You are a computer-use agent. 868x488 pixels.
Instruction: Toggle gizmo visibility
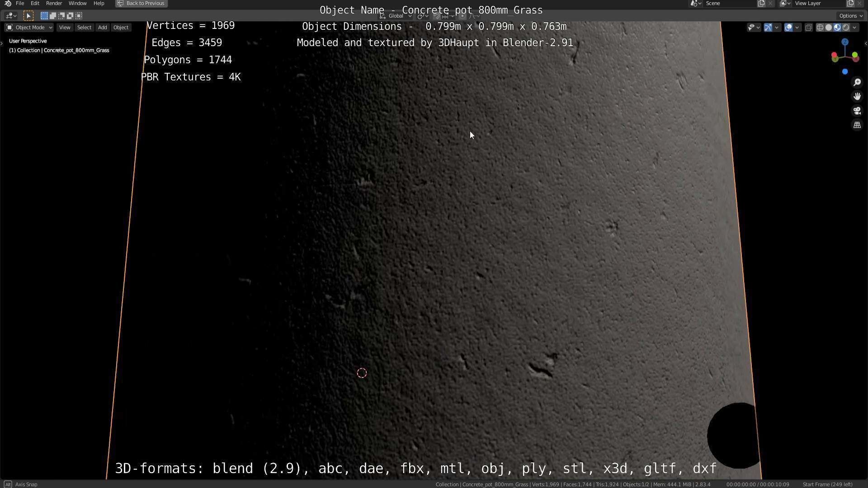point(768,28)
